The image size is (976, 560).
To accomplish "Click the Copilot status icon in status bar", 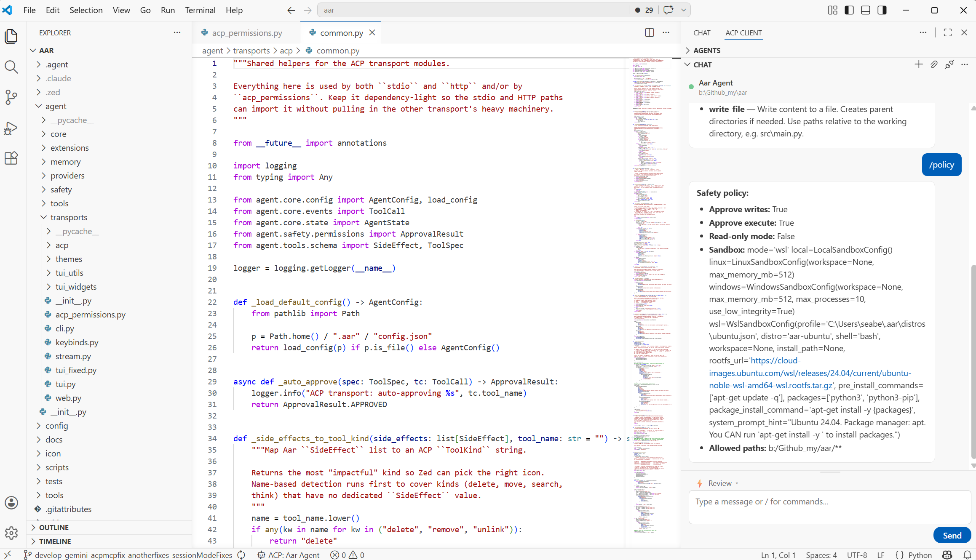I will point(947,555).
